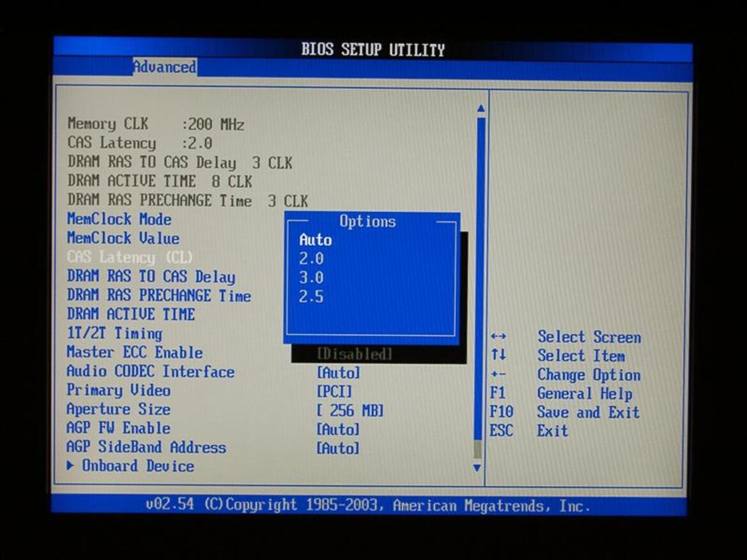Select the MemClock Mode setting

tap(119, 219)
